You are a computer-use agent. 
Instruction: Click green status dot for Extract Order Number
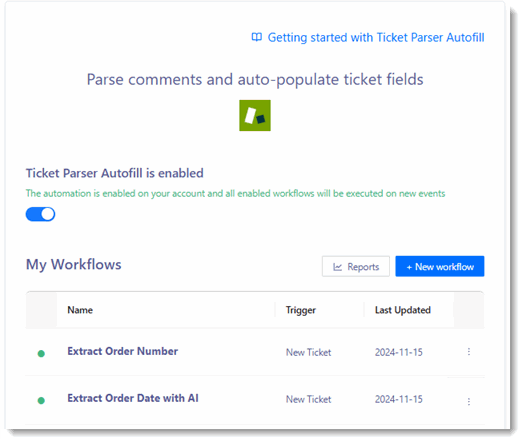click(41, 353)
